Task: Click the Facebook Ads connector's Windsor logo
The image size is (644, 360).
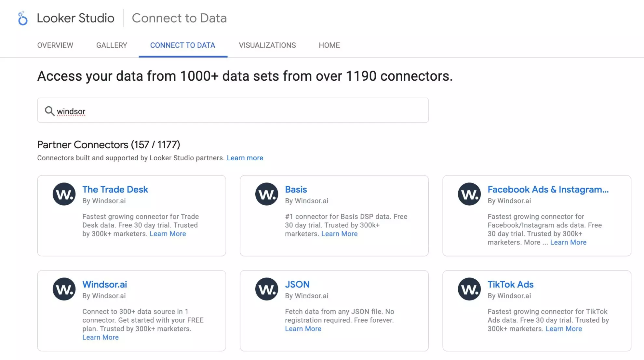Action: (469, 194)
